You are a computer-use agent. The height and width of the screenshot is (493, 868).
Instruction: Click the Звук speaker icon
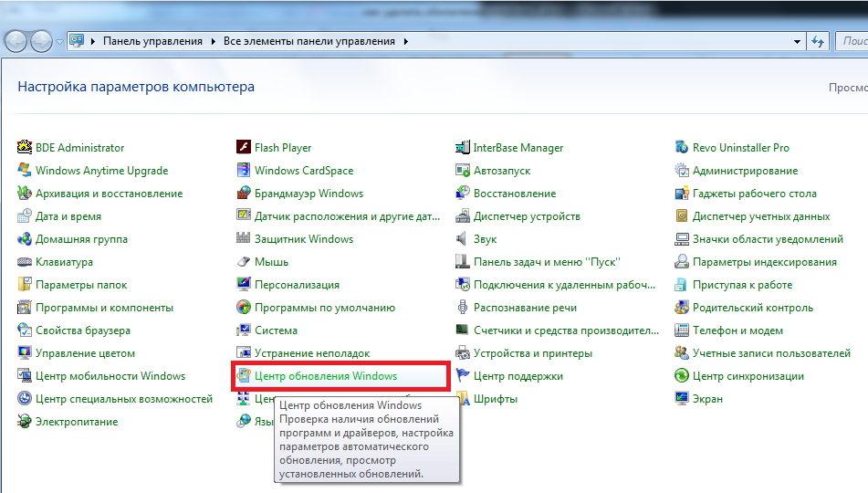(x=463, y=239)
